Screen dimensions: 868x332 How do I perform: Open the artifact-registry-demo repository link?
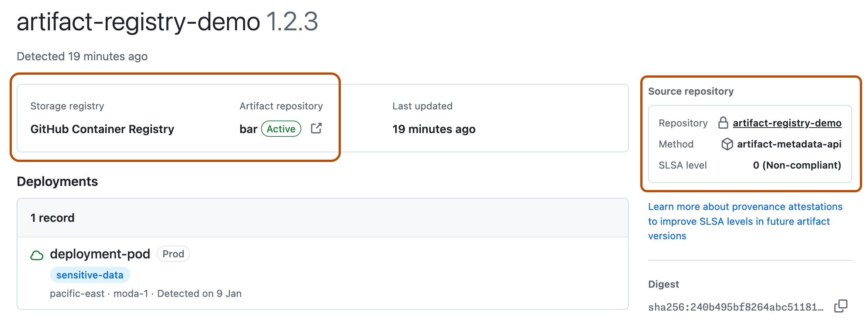pyautogui.click(x=787, y=123)
